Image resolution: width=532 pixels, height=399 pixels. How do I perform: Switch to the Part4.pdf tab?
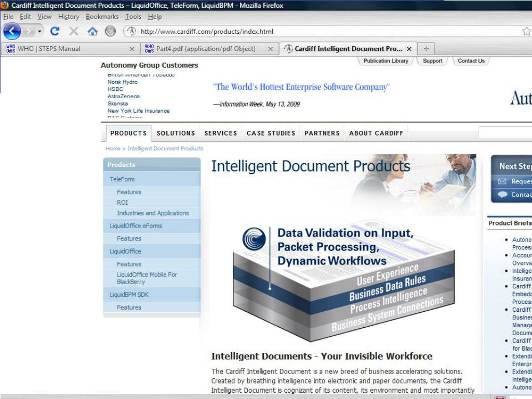click(209, 49)
